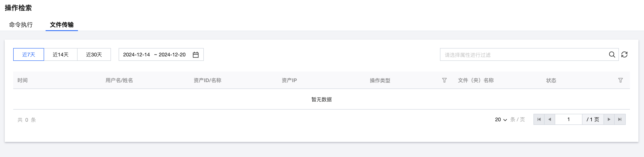Click the refresh icon

[x=624, y=54]
